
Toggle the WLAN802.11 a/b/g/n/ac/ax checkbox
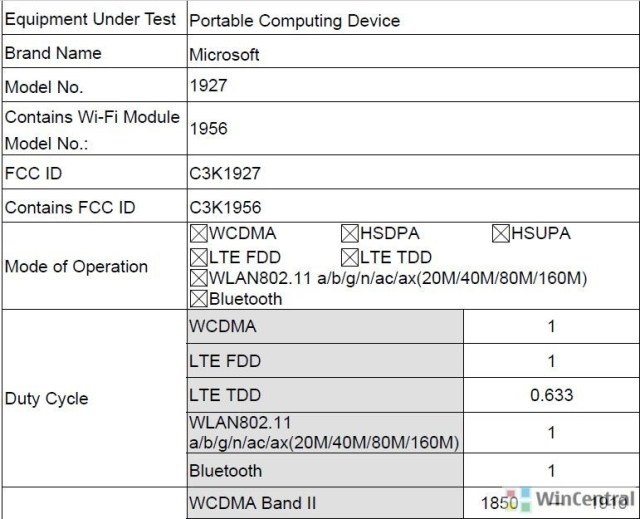(x=199, y=278)
